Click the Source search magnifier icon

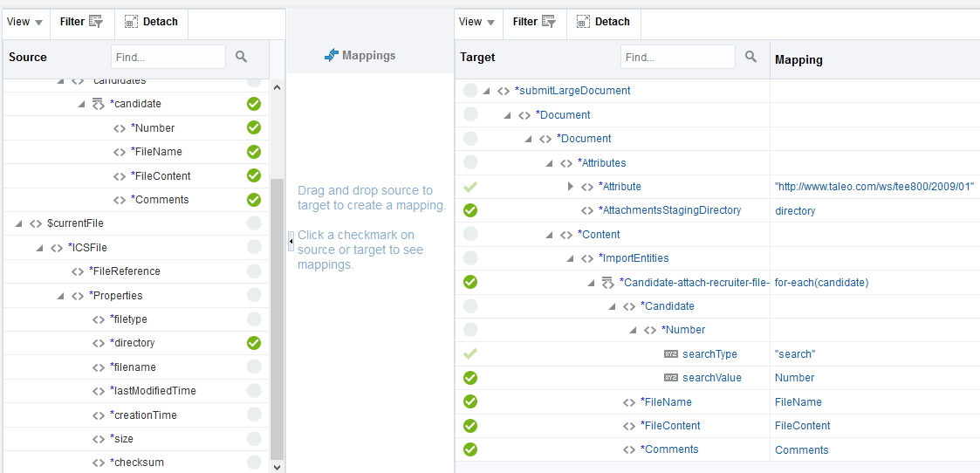242,57
